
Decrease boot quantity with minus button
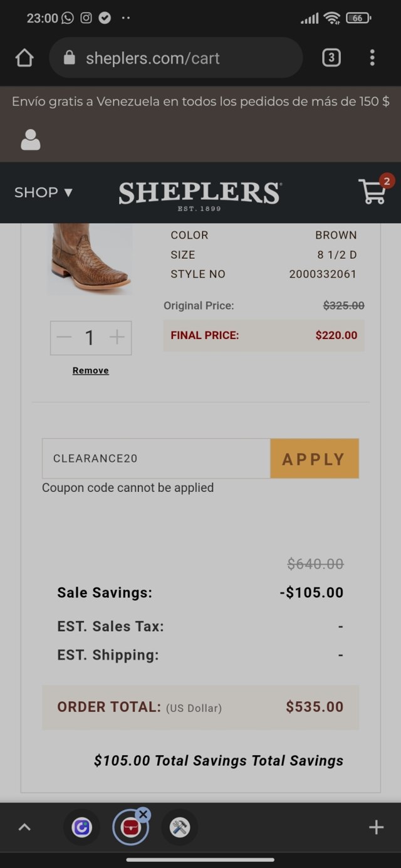click(x=64, y=338)
